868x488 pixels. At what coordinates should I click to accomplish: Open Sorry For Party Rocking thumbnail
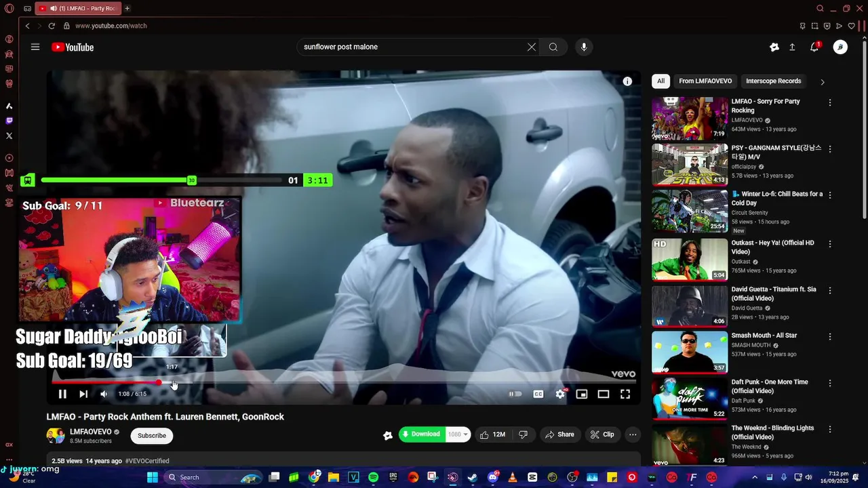(x=690, y=118)
